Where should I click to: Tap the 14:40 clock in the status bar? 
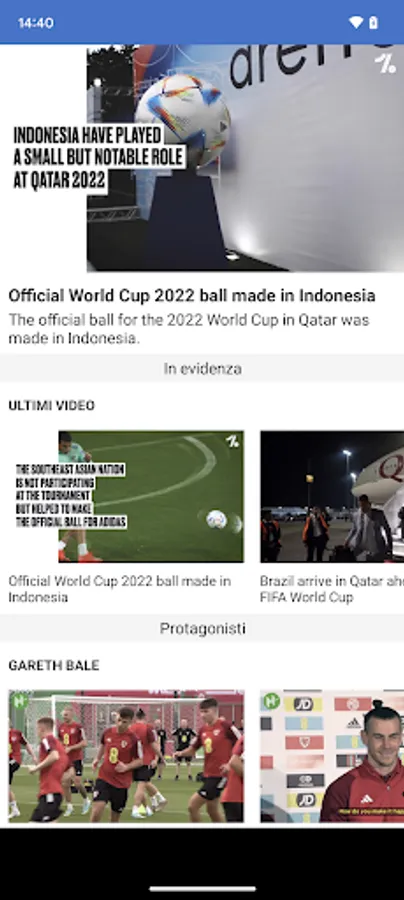click(36, 23)
